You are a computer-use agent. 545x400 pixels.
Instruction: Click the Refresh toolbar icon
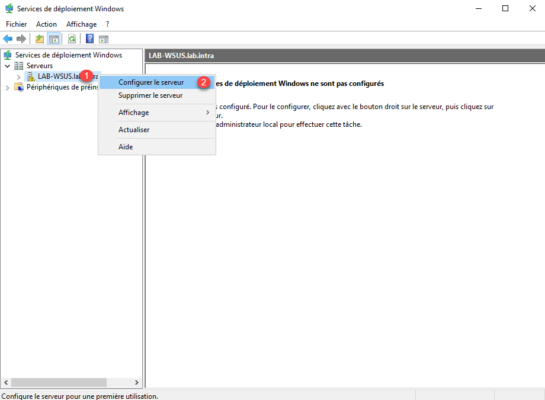click(x=72, y=39)
